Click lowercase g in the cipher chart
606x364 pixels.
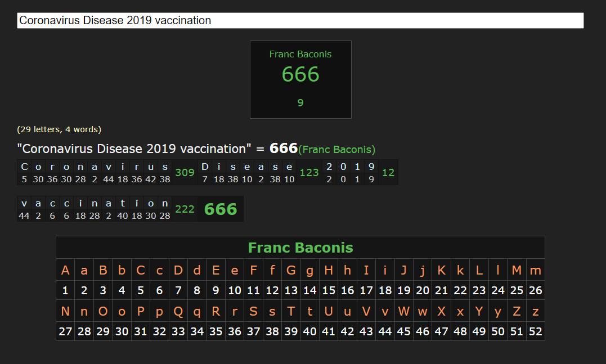[309, 272]
